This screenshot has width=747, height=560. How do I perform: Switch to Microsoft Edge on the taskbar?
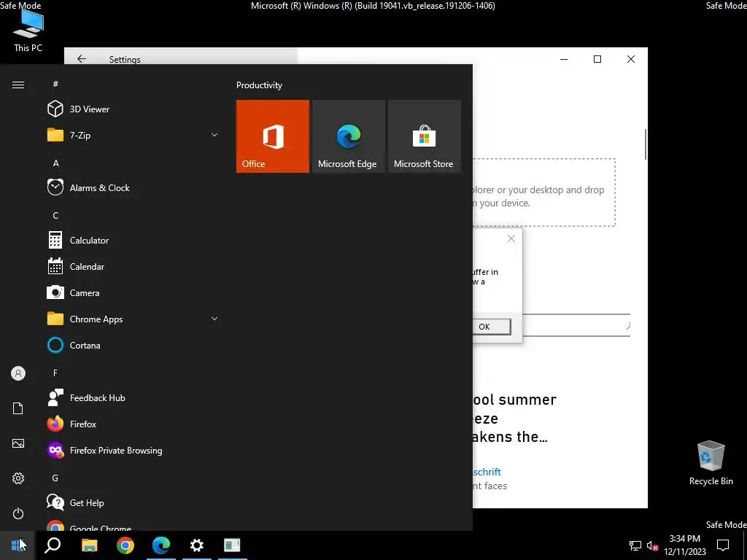[161, 545]
